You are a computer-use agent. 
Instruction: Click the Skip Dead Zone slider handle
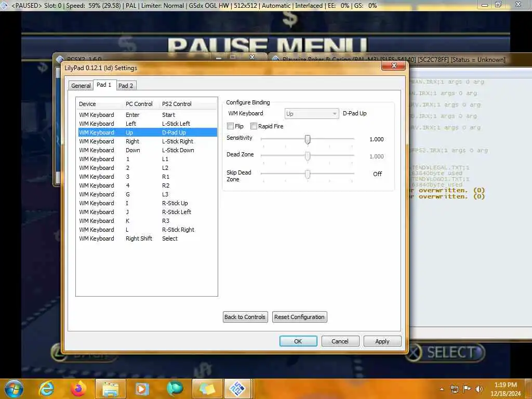308,174
